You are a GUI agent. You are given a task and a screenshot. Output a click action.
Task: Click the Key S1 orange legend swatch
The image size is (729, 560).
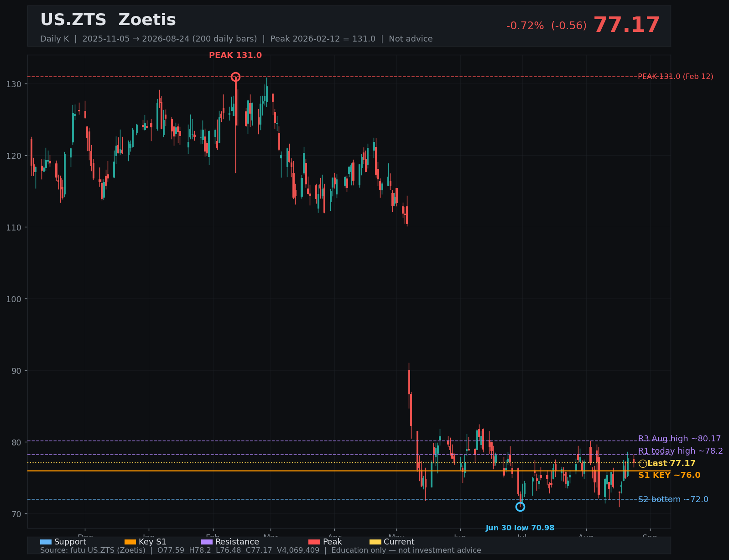[130, 542]
